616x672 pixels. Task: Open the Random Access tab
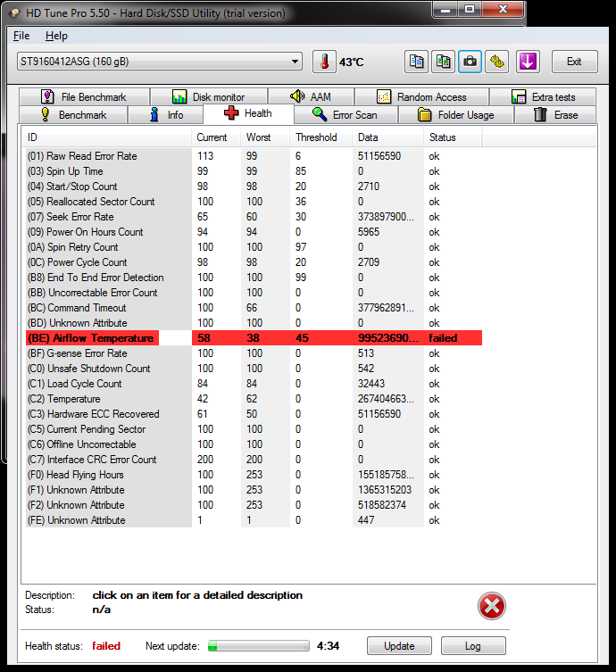[421, 97]
